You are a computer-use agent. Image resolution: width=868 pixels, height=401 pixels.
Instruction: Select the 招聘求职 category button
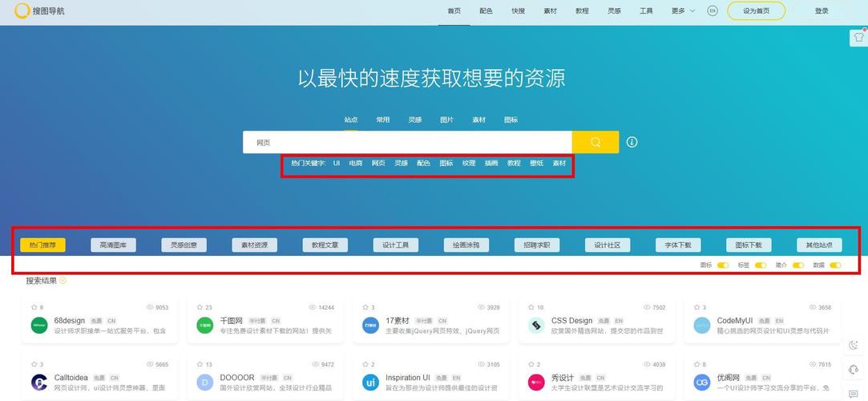click(x=537, y=245)
